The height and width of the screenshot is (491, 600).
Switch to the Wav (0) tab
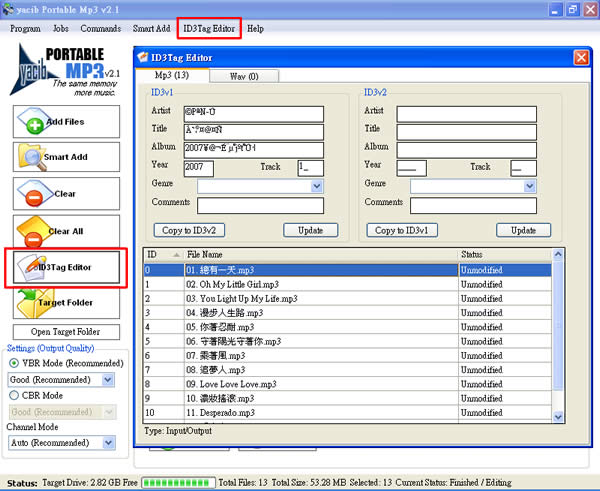pyautogui.click(x=244, y=76)
